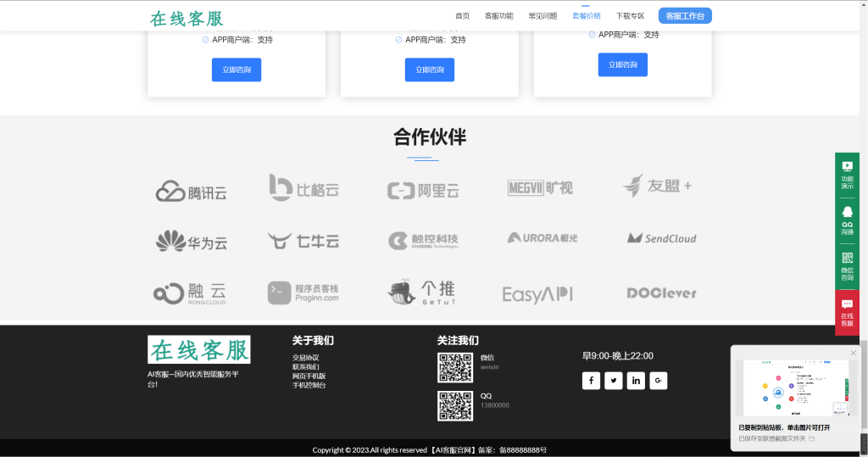868x457 pixels.
Task: Click the Twitter social icon
Action: tap(614, 381)
